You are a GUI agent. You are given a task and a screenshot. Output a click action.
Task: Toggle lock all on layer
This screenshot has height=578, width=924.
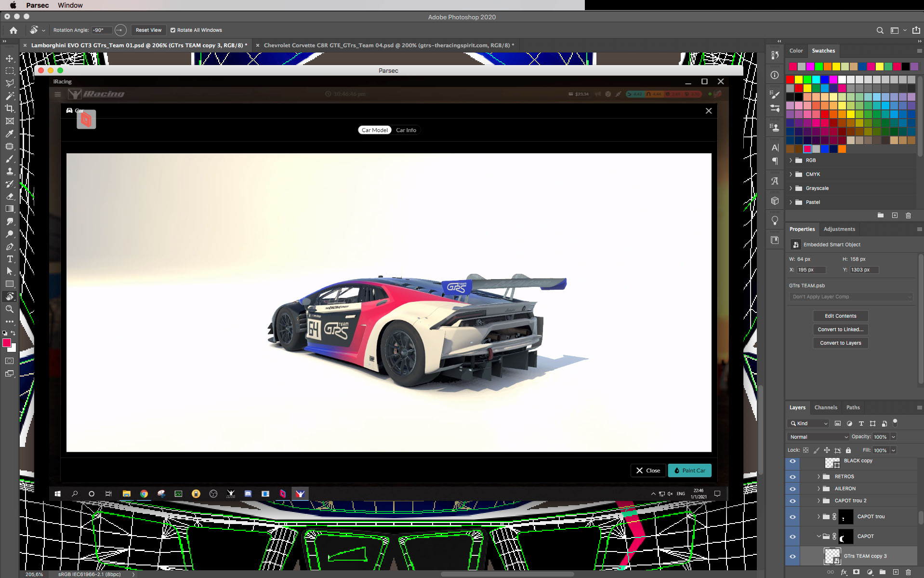848,450
